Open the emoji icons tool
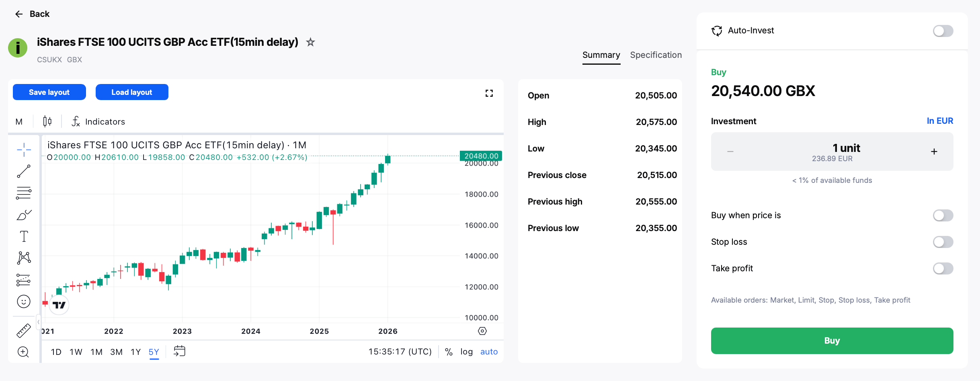980x381 pixels. 24,301
